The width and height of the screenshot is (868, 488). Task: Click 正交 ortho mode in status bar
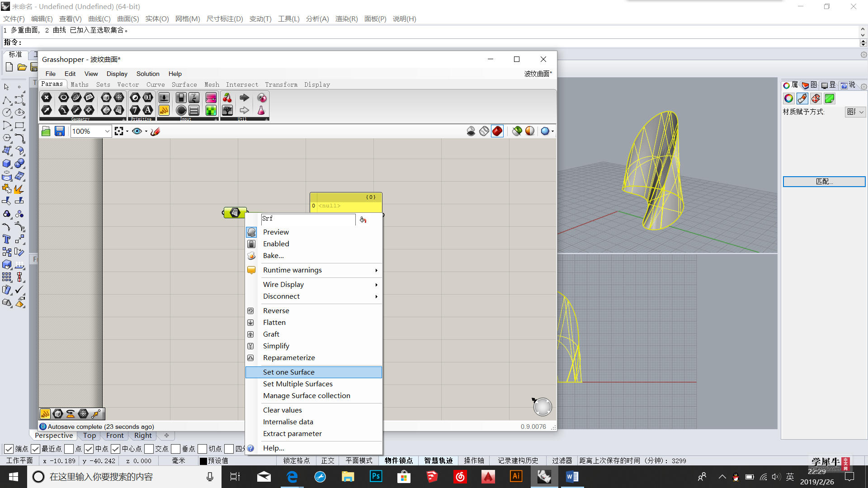(x=328, y=460)
